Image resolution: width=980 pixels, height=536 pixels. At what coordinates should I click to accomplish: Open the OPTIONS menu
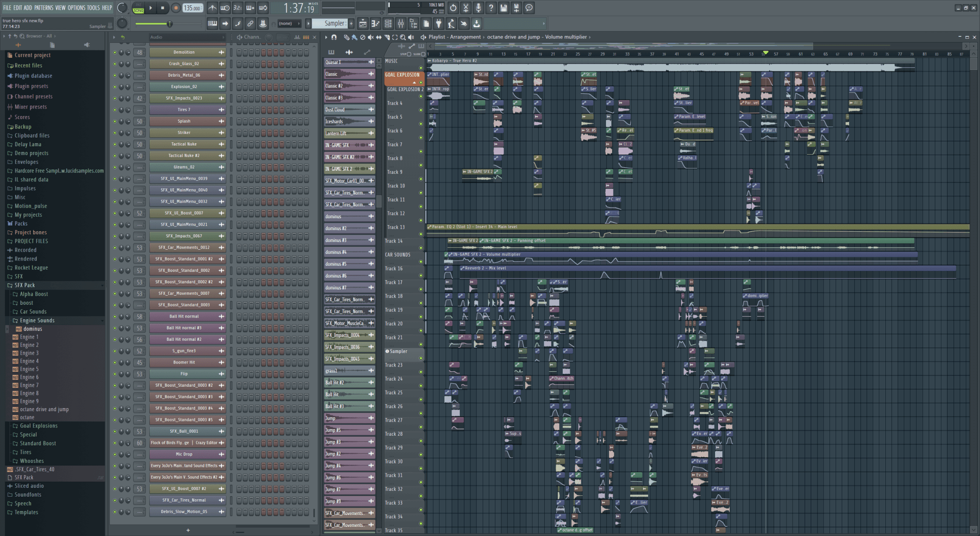pyautogui.click(x=76, y=8)
